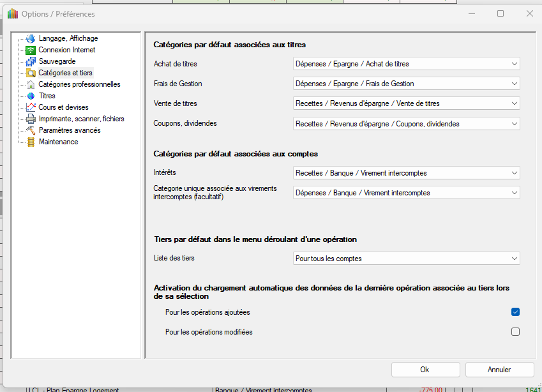Uncheck Pour les opérations ajoutées
The width and height of the screenshot is (542, 392).
tap(515, 312)
